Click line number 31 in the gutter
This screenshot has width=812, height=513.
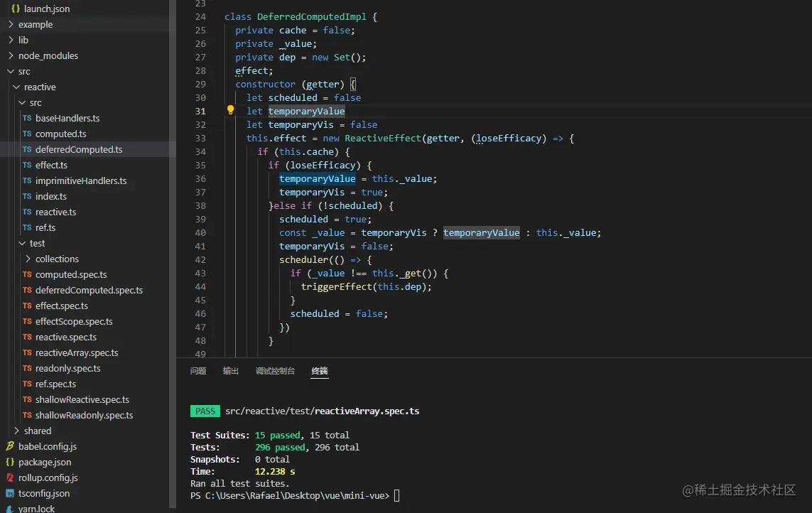200,111
